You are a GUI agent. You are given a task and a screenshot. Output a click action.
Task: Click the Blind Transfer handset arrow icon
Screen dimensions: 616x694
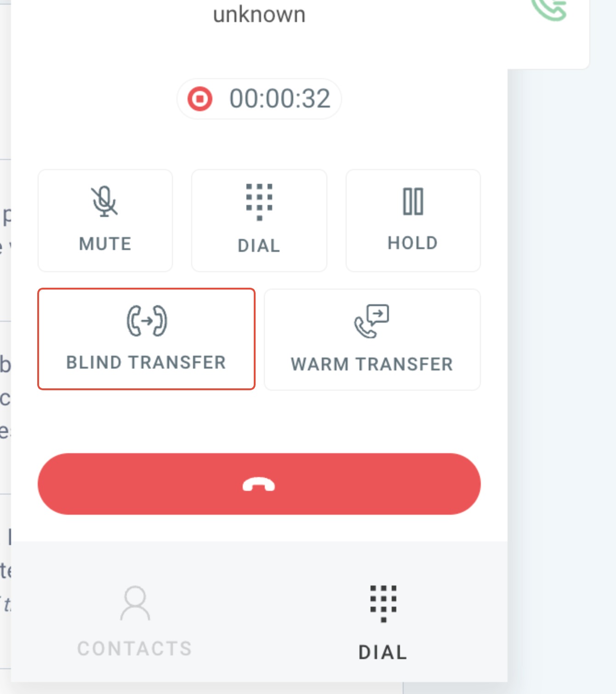point(147,321)
